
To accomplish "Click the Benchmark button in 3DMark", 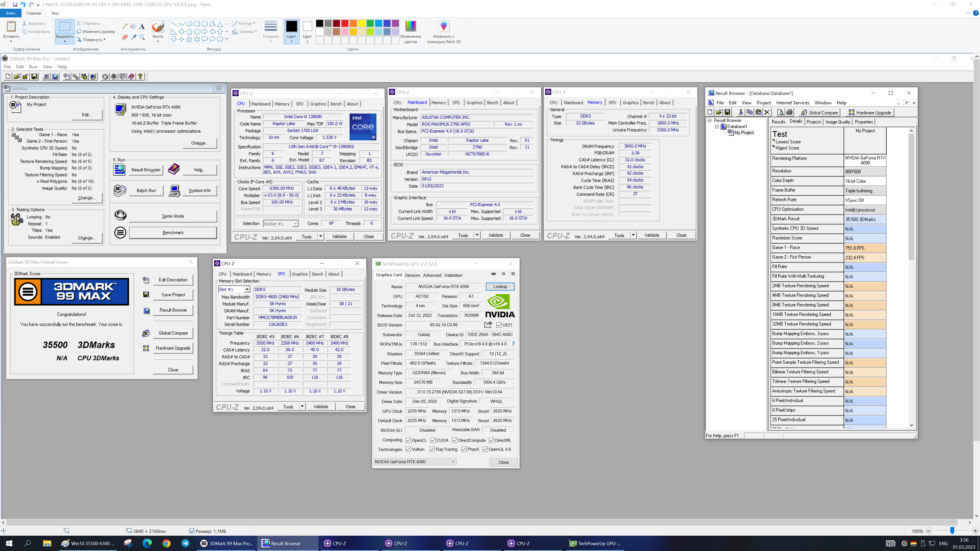I will click(173, 232).
